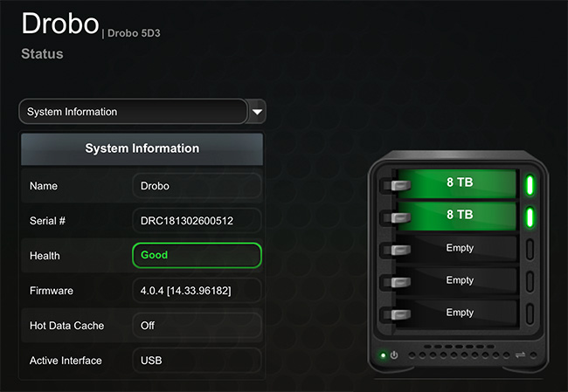Click the Drobo logo title
This screenshot has width=568, height=392.
[60, 24]
